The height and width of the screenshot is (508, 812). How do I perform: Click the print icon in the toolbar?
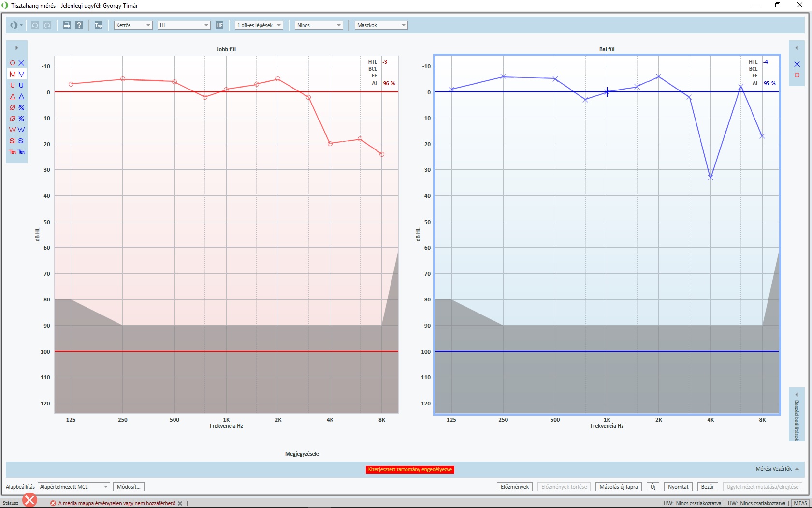tap(67, 25)
